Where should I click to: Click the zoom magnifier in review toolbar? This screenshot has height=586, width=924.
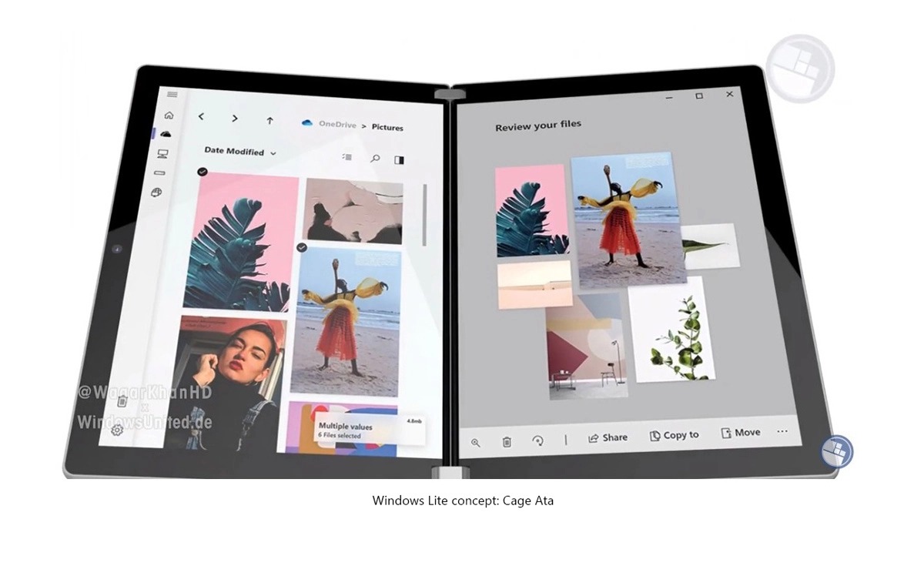[x=476, y=442]
